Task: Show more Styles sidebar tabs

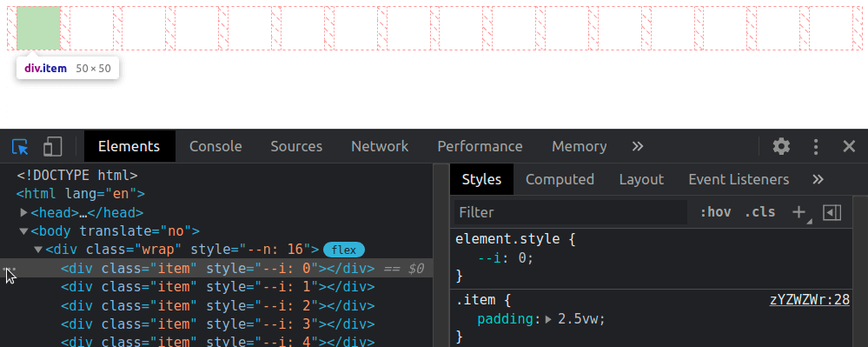Action: click(x=818, y=180)
